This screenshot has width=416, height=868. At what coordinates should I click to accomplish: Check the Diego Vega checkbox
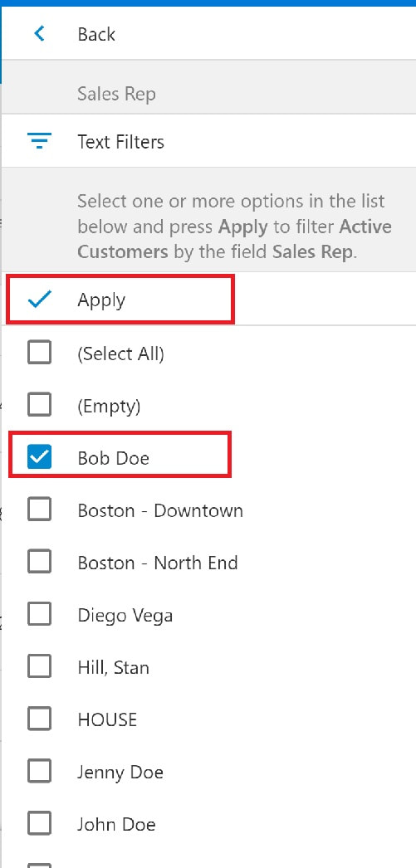click(39, 614)
